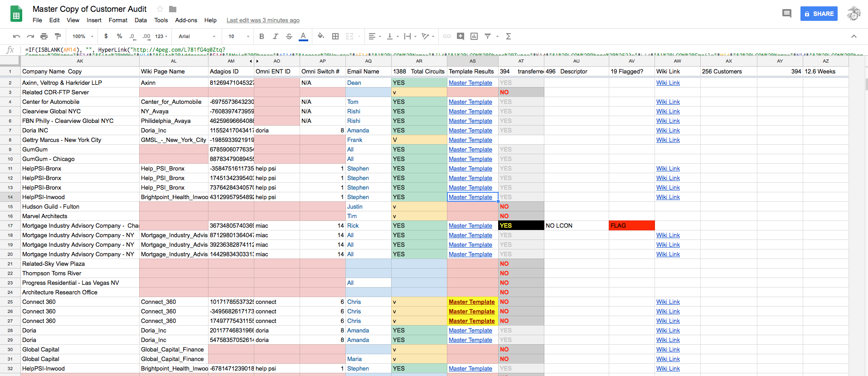Select cell 'Hudson Guild - Fulton'

point(80,206)
